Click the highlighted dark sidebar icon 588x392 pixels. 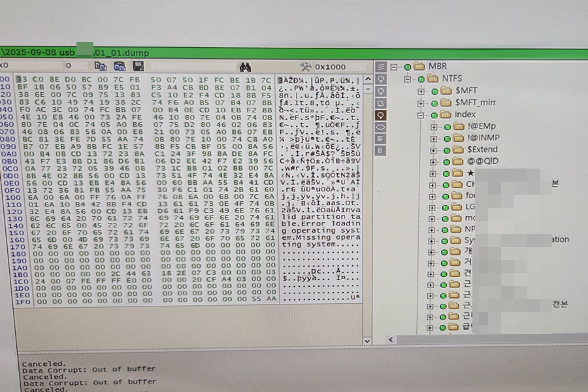pyautogui.click(x=381, y=115)
